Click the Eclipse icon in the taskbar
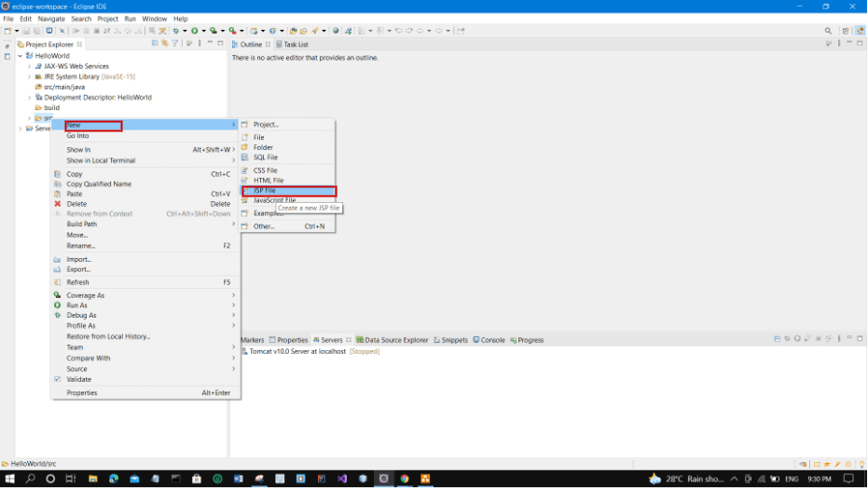Image resolution: width=868 pixels, height=489 pixels. point(383,479)
